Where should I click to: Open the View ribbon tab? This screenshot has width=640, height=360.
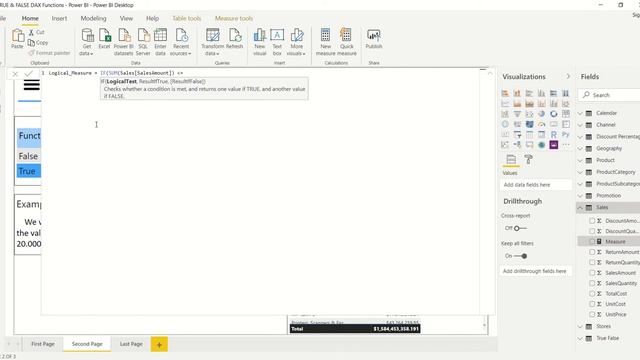click(x=126, y=18)
